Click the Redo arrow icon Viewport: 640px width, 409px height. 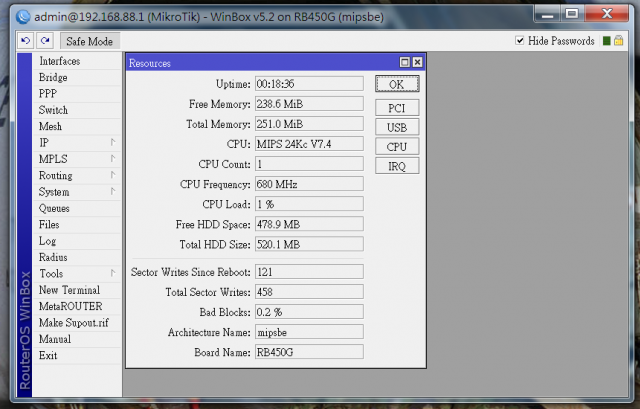[x=45, y=41]
